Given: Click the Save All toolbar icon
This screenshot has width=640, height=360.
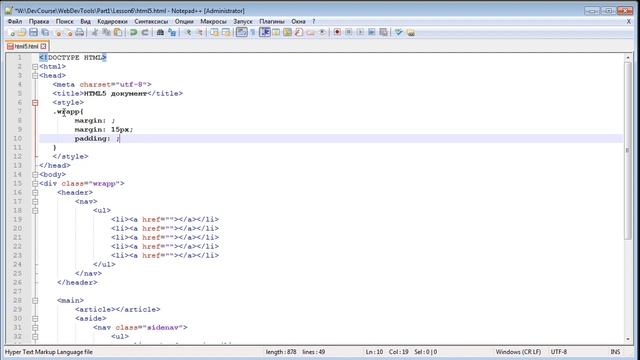Looking at the screenshot, I should coord(45,32).
